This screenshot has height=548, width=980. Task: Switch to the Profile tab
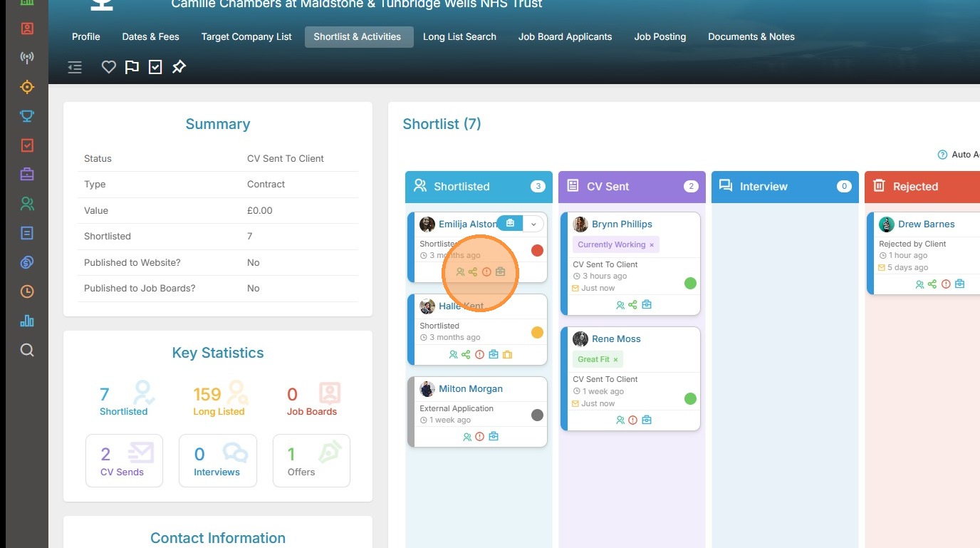pyautogui.click(x=86, y=37)
